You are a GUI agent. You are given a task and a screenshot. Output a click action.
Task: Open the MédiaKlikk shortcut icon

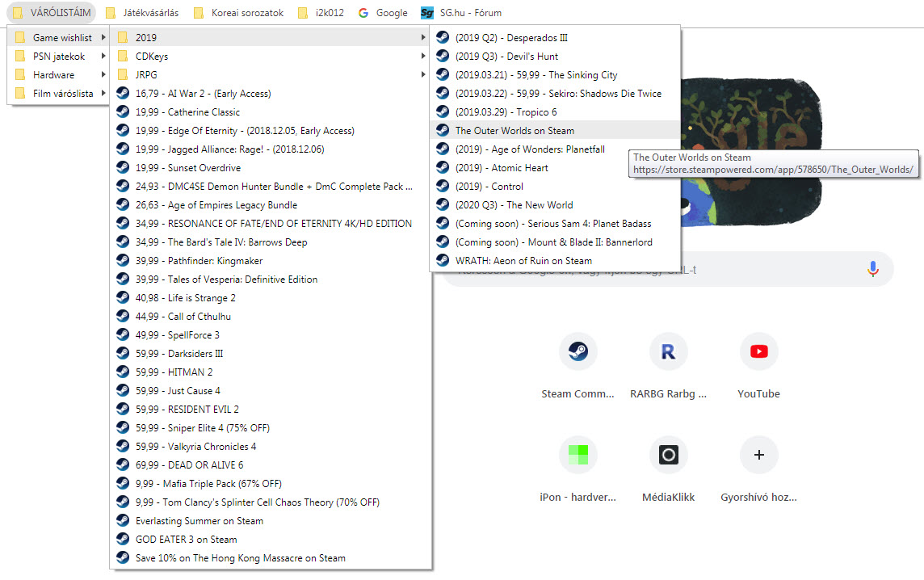(668, 455)
